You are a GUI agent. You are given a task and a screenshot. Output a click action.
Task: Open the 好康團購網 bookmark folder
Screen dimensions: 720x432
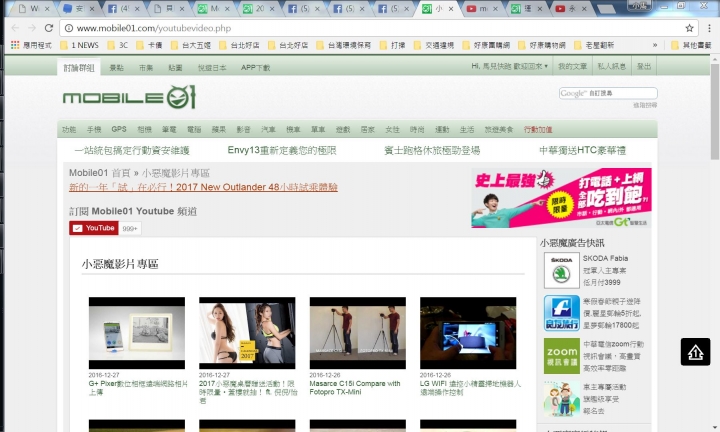point(486,45)
